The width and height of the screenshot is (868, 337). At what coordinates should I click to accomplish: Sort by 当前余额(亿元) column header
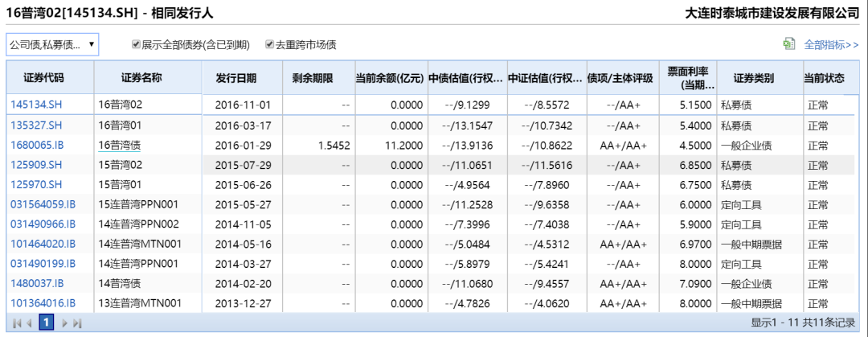(389, 78)
